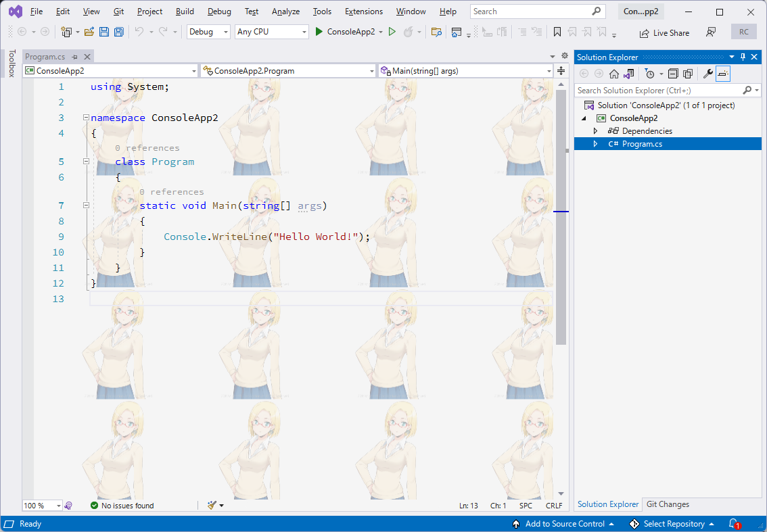Screen dimensions: 767x532
Task: Open the Build menu
Action: click(185, 11)
